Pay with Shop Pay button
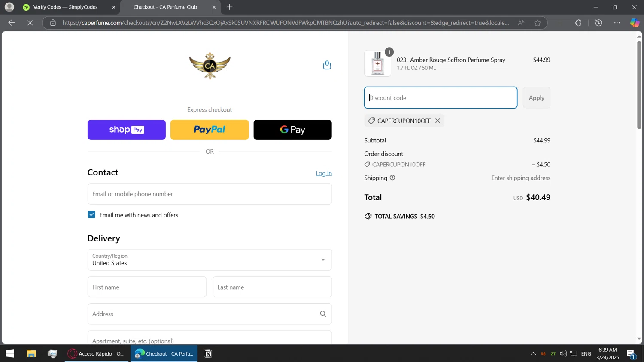Screen dimensions: 644x362 pyautogui.click(x=127, y=130)
